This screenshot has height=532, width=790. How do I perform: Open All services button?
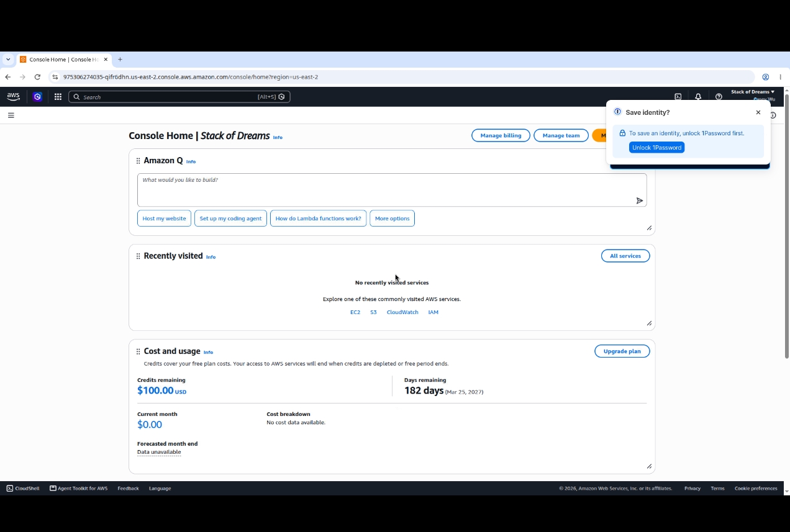coord(625,256)
